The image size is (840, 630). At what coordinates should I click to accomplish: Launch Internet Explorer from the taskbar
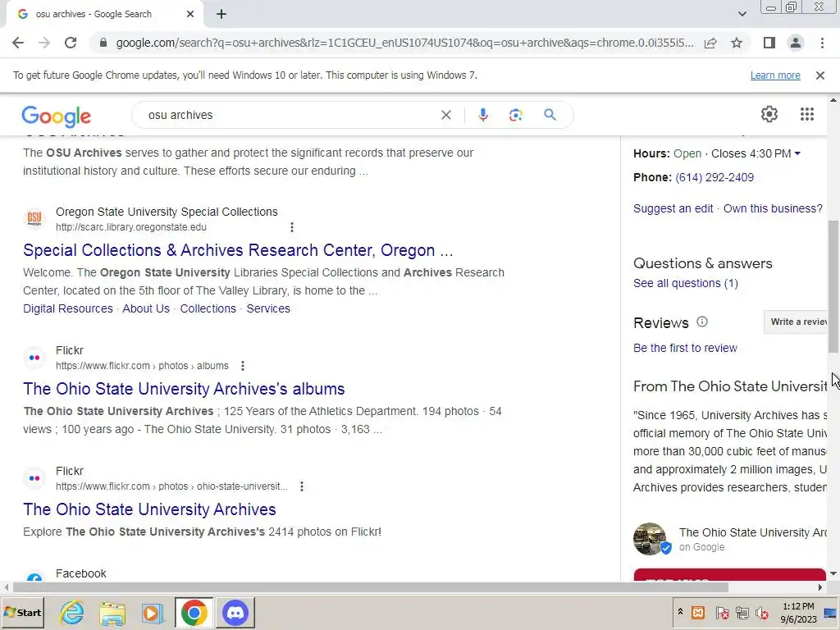click(72, 613)
